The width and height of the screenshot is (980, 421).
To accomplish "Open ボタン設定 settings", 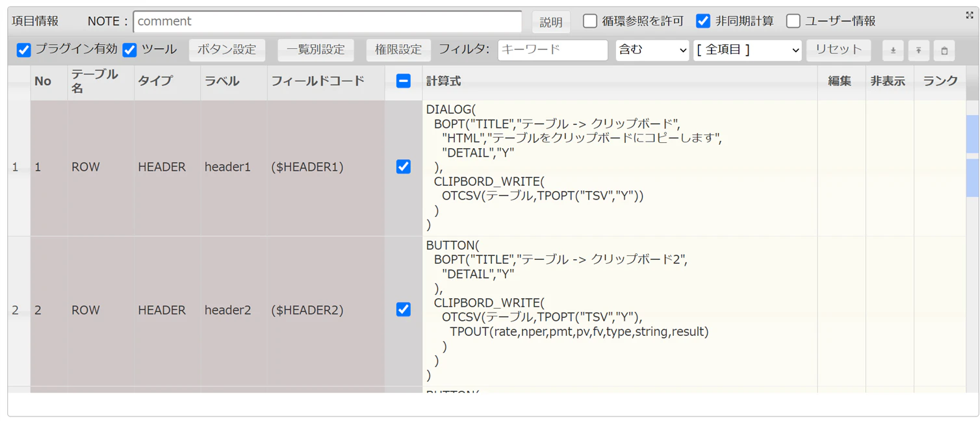I will tap(227, 50).
